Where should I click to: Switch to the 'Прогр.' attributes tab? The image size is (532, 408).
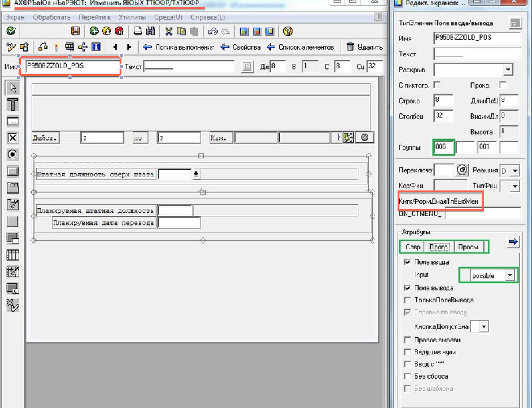coord(439,247)
